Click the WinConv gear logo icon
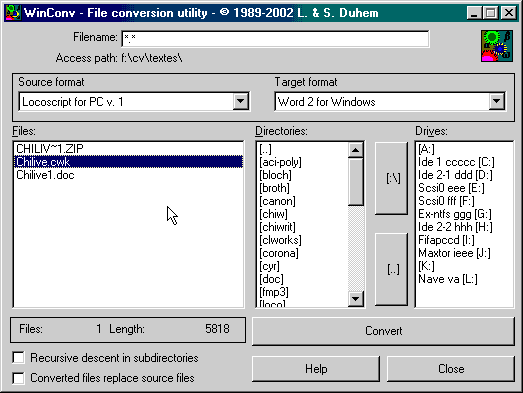The height and width of the screenshot is (393, 523). click(x=497, y=46)
